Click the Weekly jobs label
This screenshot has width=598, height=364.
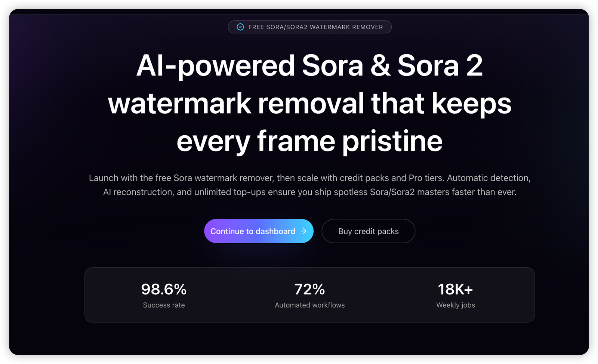pyautogui.click(x=455, y=305)
